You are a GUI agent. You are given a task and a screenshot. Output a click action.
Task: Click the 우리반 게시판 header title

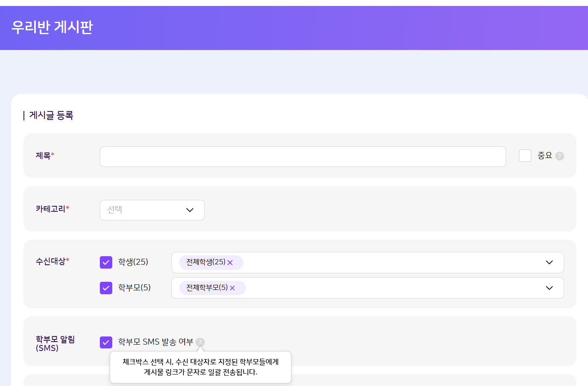click(x=52, y=27)
